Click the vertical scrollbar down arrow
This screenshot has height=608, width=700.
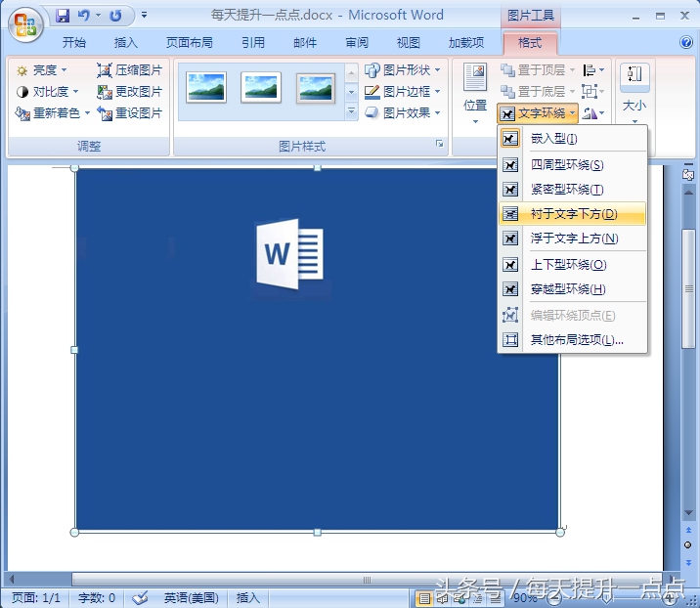(x=688, y=512)
